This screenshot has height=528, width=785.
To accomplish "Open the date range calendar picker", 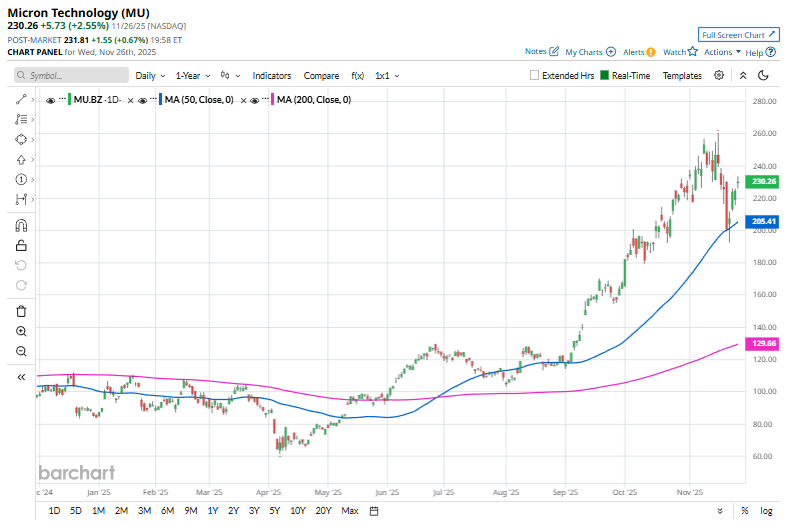I will click(x=373, y=511).
